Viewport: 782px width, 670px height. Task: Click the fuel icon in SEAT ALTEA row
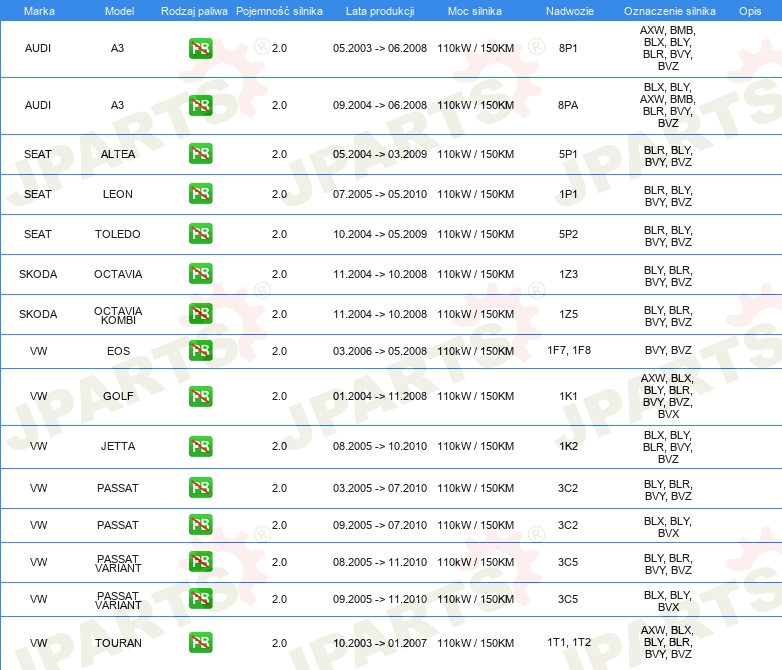coord(200,154)
